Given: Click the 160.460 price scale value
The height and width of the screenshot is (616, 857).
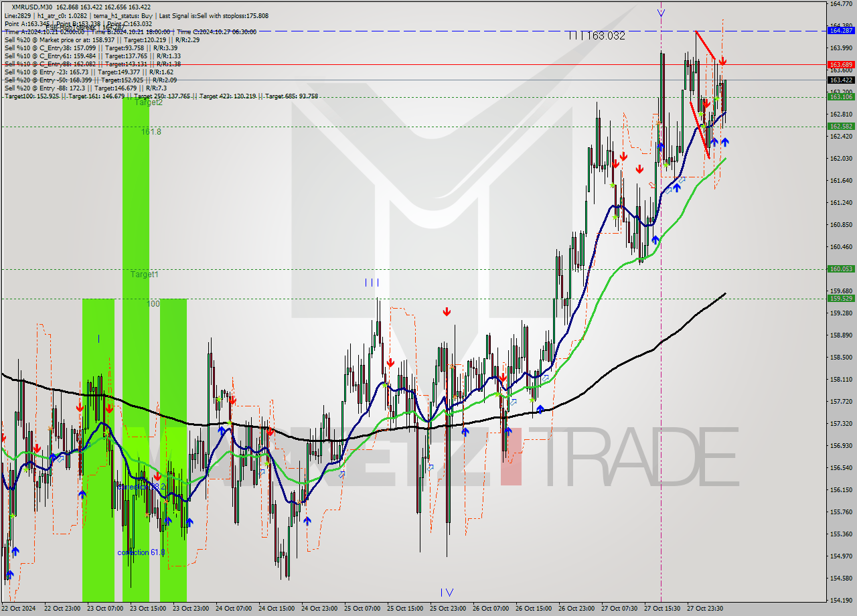Looking at the screenshot, I should tap(841, 246).
